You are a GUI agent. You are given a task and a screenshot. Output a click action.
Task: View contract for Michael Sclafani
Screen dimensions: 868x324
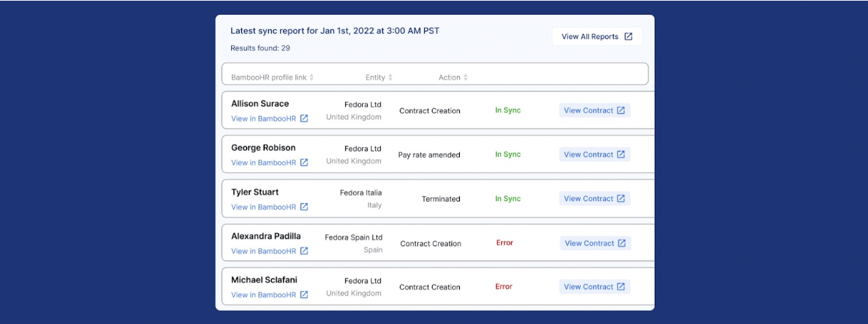[x=594, y=286]
